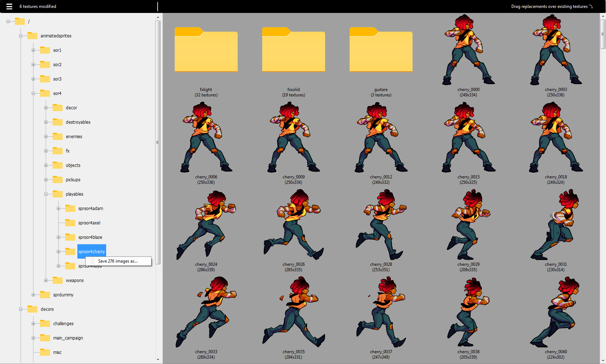Expand the sor2 tree node
The width and height of the screenshot is (606, 364).
(x=33, y=65)
